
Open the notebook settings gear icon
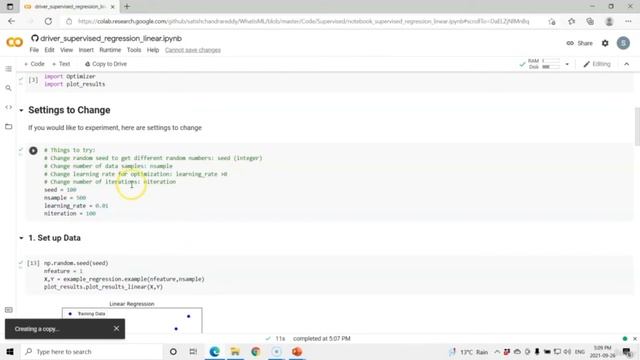[x=605, y=43]
